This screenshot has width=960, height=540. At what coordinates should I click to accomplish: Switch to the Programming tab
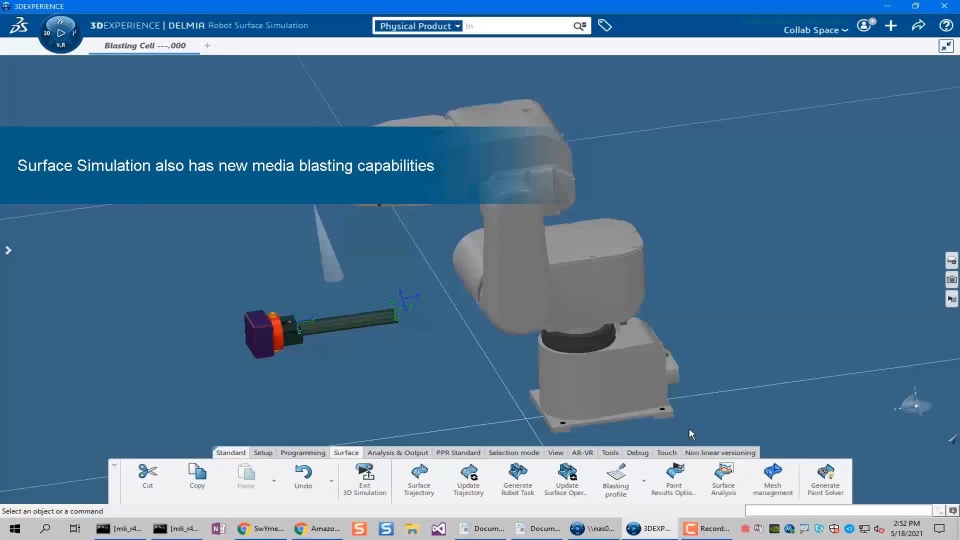[302, 452]
